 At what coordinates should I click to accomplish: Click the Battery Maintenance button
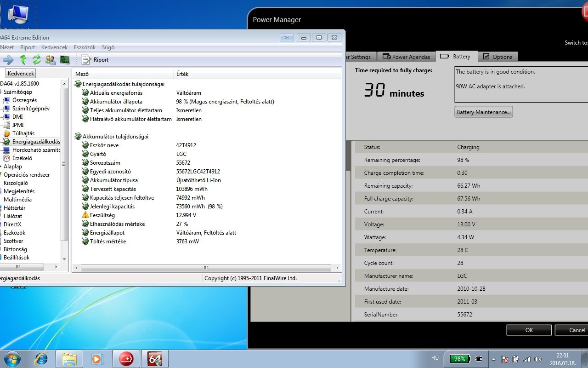click(483, 112)
